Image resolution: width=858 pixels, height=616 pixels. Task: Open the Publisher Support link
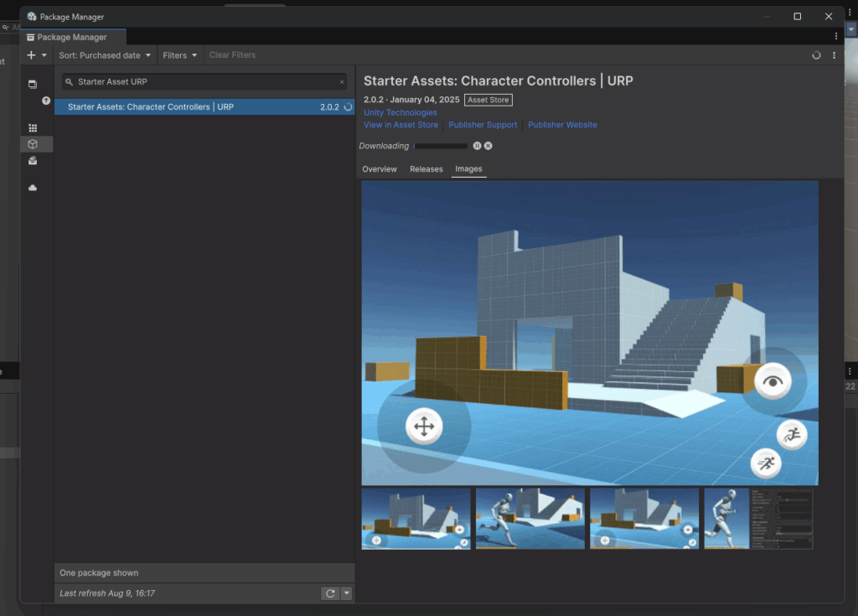pos(483,125)
